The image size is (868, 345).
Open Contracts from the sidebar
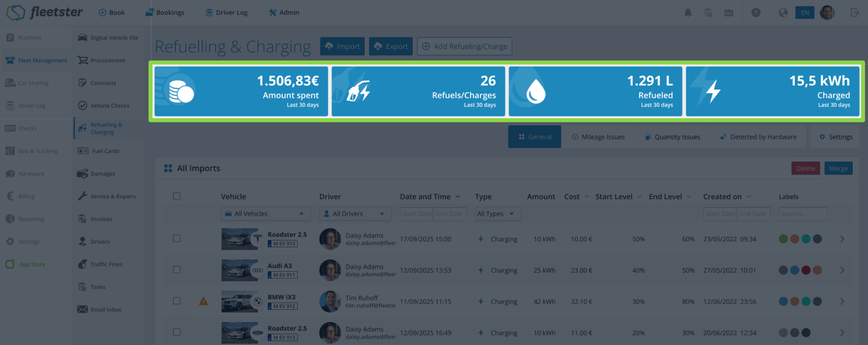[x=97, y=83]
